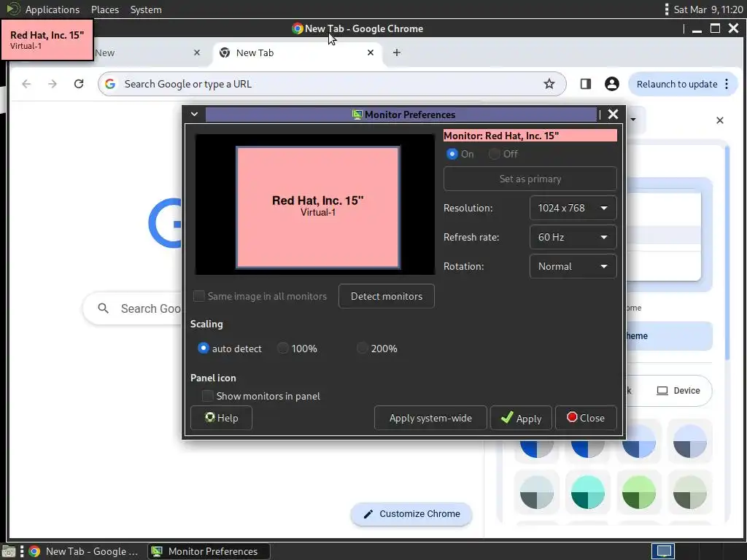Screen dimensions: 747x560
Task: Click the Chrome address bar
Action: point(332,84)
